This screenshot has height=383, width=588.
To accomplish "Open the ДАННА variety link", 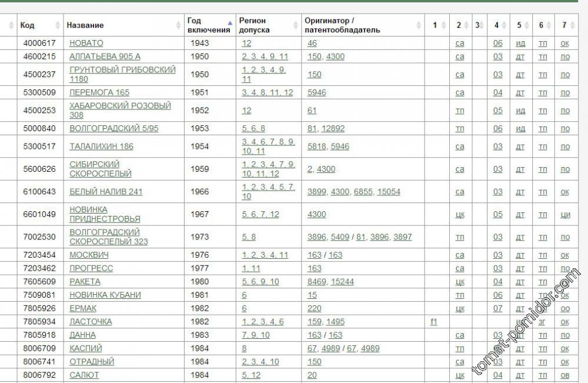I will 82,335.
